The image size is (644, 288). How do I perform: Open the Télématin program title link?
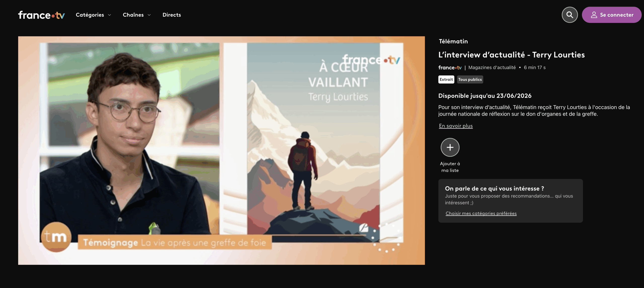pyautogui.click(x=453, y=41)
